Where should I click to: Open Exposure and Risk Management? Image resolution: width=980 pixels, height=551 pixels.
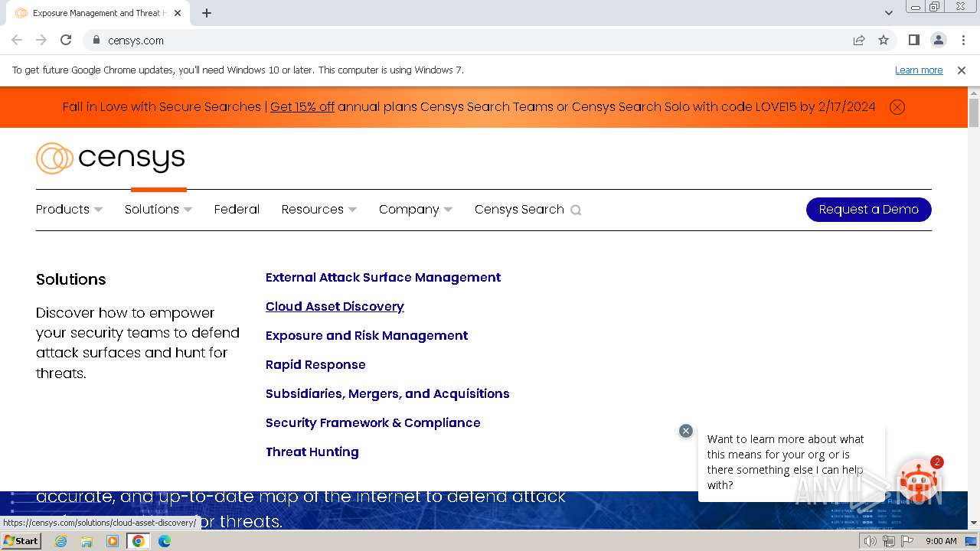(x=367, y=335)
